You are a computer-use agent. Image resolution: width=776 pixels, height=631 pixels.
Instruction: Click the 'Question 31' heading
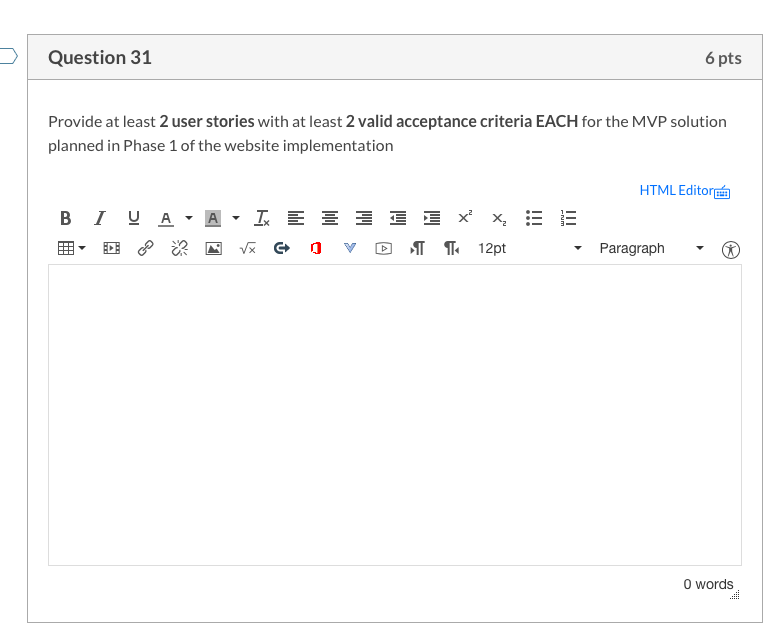pos(100,57)
